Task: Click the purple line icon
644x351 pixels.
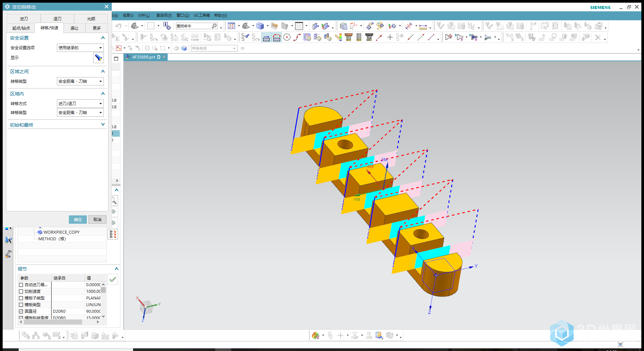Action: [431, 37]
